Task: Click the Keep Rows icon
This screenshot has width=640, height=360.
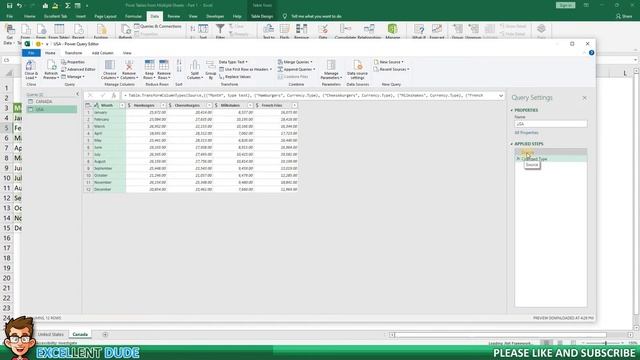Action: tap(149, 65)
